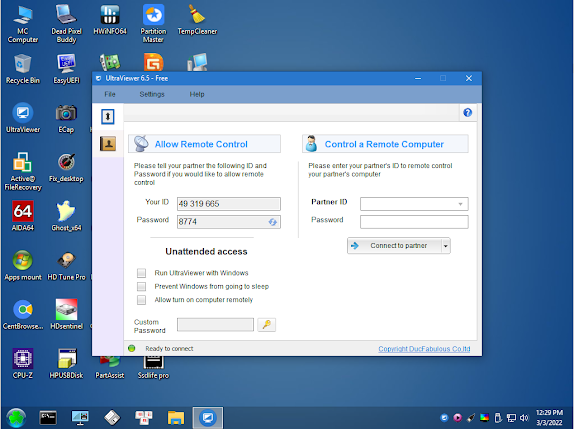
Task: Select the HWiNFO64 desktop icon
Action: (x=110, y=20)
